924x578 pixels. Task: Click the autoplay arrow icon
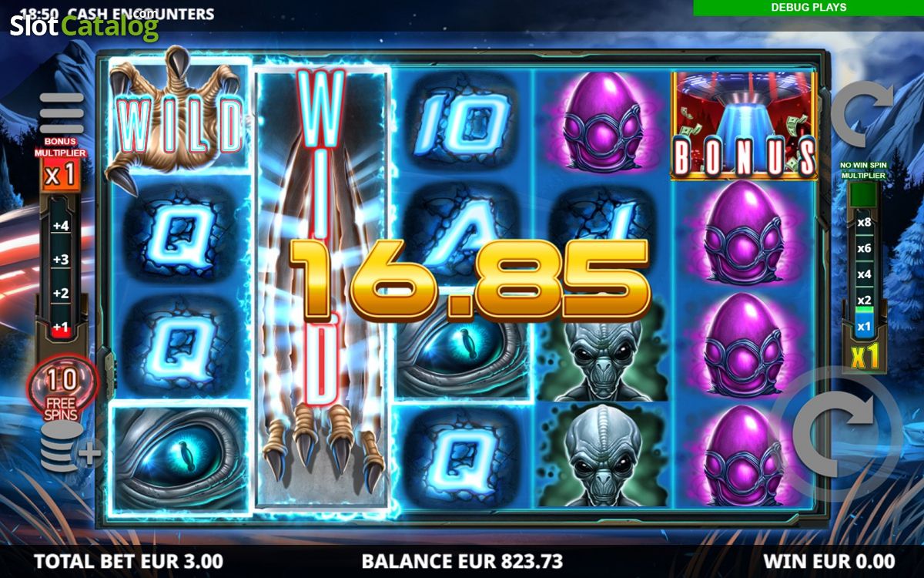[x=862, y=114]
